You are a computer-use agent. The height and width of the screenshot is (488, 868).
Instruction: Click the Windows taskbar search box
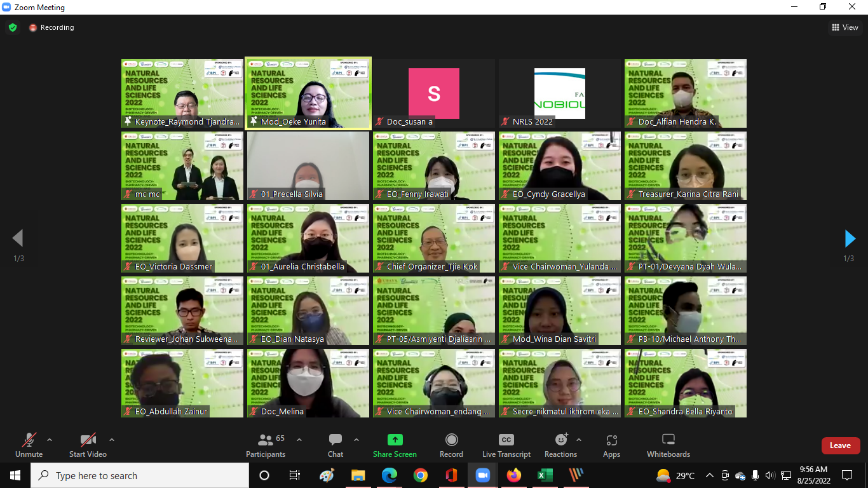tap(140, 475)
